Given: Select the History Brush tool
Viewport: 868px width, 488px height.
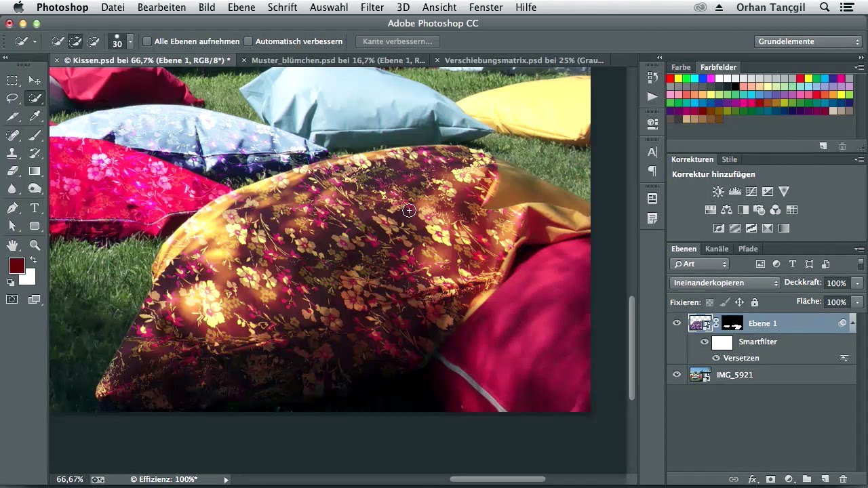Looking at the screenshot, I should pos(35,153).
